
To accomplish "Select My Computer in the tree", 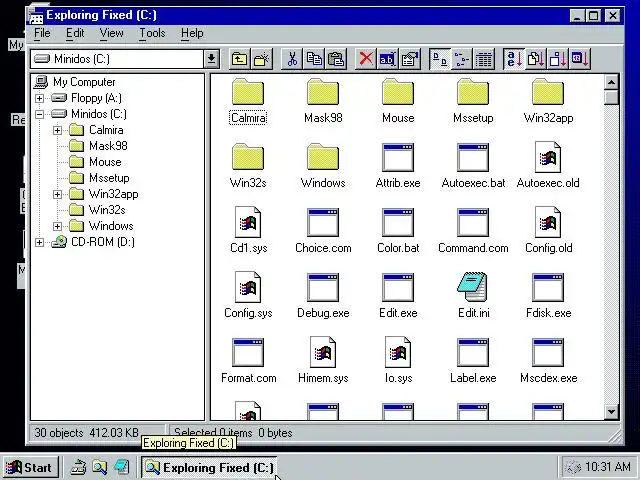I will click(x=74, y=82).
